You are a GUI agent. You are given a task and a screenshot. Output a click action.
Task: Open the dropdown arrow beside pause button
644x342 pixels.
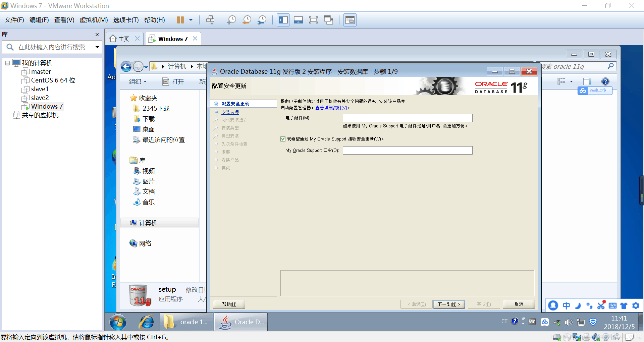click(x=191, y=20)
